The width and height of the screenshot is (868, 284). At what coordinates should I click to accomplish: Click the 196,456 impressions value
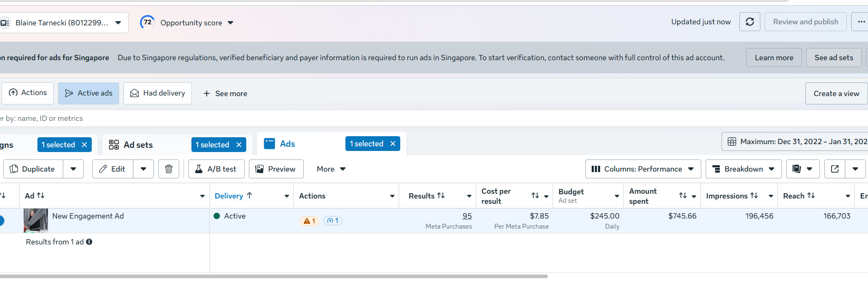tap(759, 216)
